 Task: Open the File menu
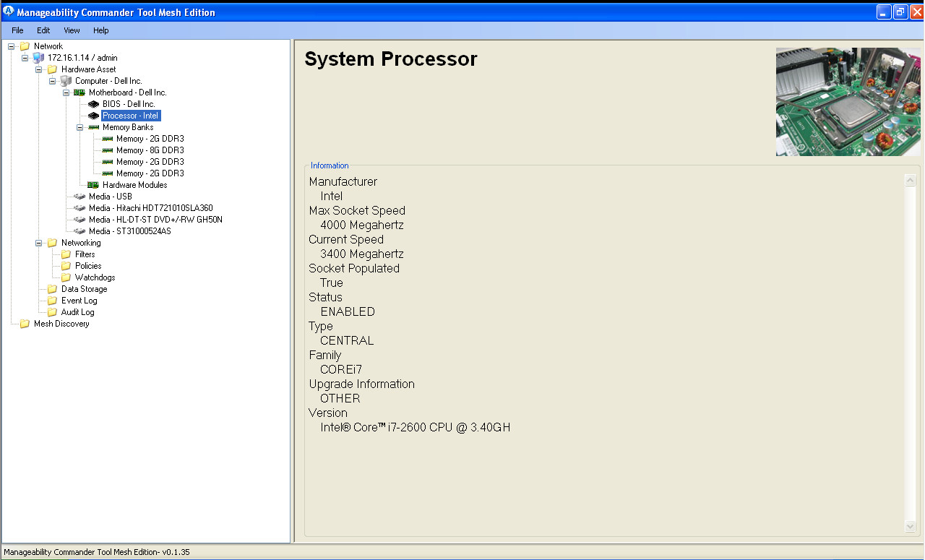(x=17, y=30)
